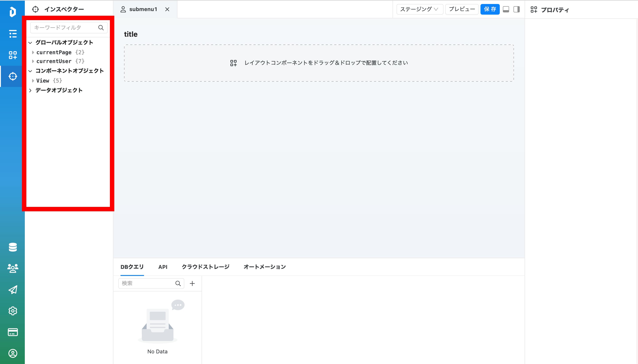Toggle the right properties panel icon
This screenshot has height=364, width=638.
pyautogui.click(x=517, y=9)
